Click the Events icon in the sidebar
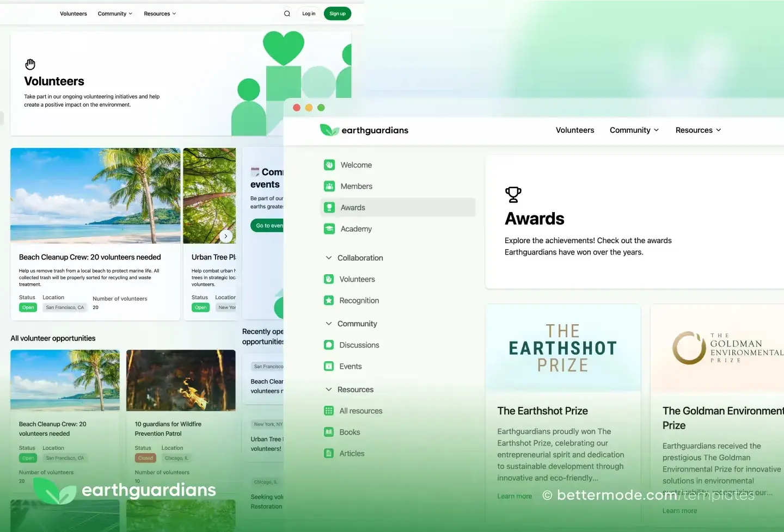The height and width of the screenshot is (532, 784). [329, 366]
